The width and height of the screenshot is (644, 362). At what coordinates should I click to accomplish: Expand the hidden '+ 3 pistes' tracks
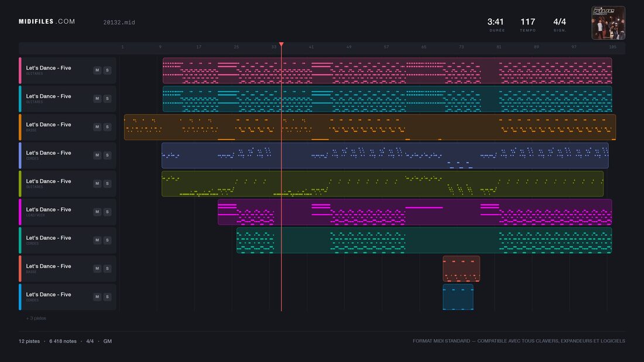36,318
